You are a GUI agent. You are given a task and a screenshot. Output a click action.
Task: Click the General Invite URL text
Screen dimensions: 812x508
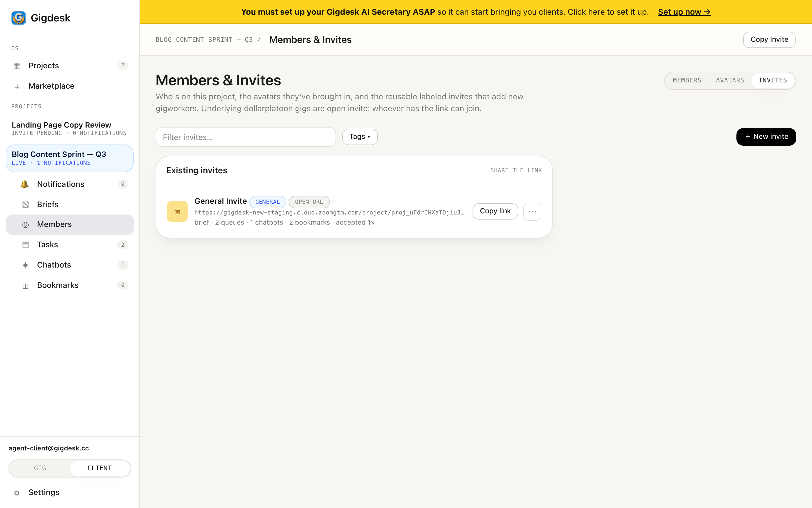(329, 212)
